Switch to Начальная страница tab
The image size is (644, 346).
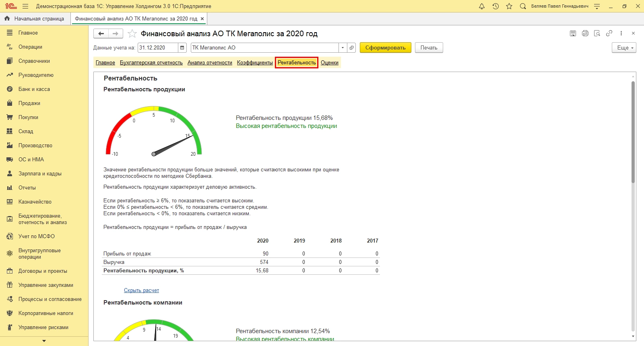[34, 19]
